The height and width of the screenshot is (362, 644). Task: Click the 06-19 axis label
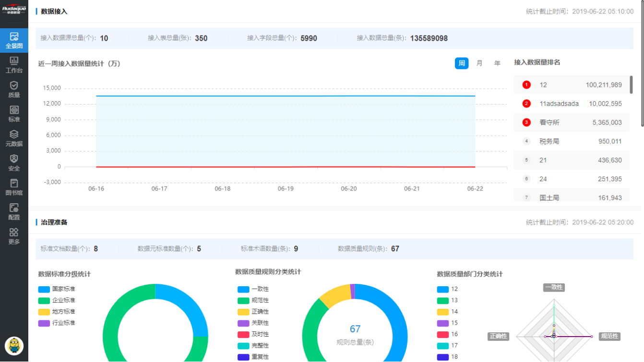pos(286,189)
